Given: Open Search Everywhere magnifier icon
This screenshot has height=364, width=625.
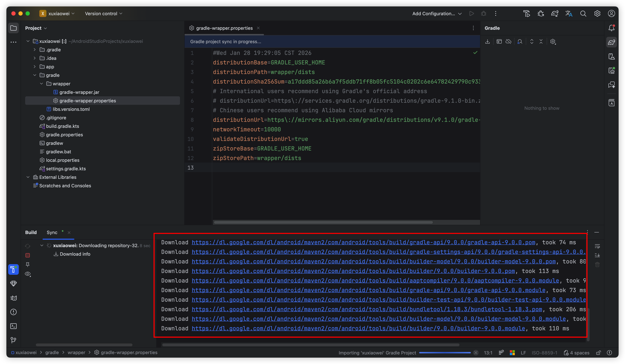Looking at the screenshot, I should 583,14.
